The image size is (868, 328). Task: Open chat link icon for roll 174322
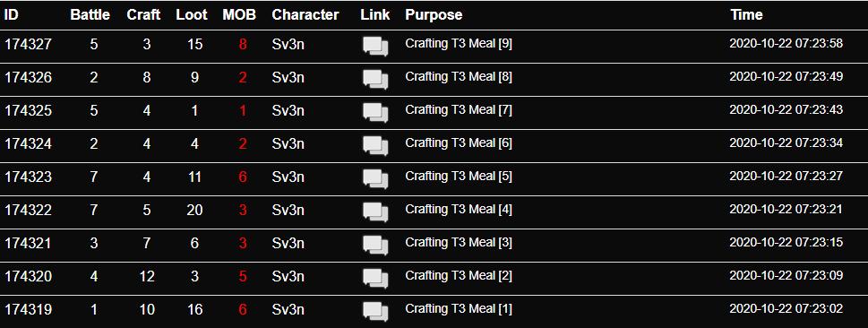[x=375, y=211]
